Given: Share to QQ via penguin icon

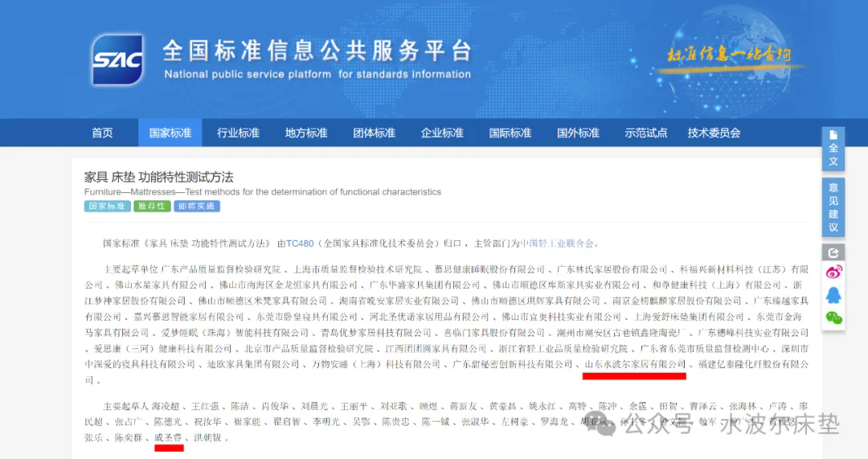Looking at the screenshot, I should [x=833, y=294].
